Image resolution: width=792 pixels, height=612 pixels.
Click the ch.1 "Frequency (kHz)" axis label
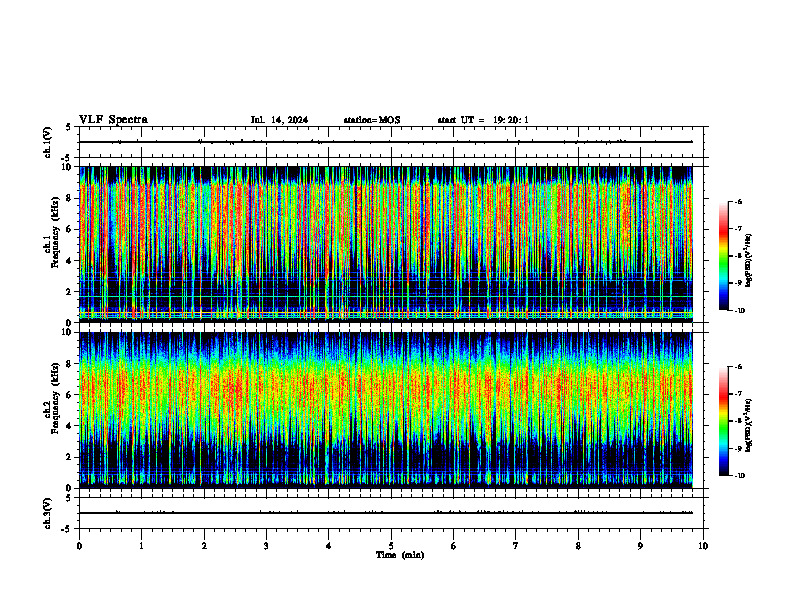(x=55, y=233)
